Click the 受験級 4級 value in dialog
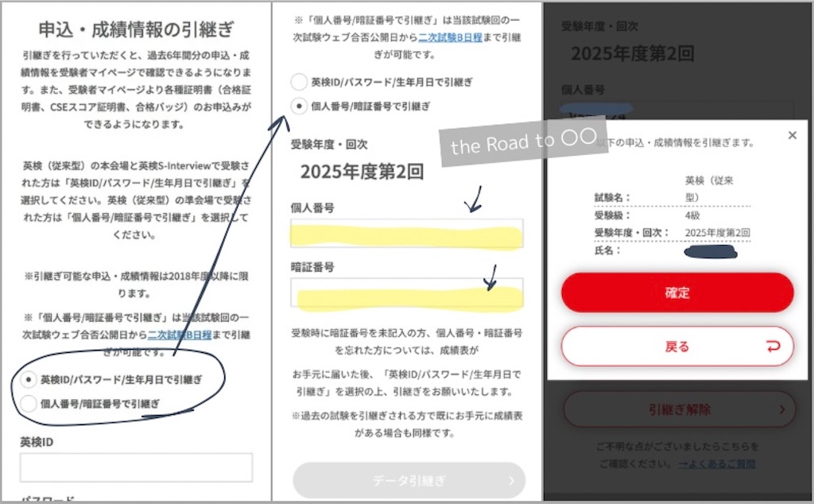814x504 pixels. click(x=692, y=215)
